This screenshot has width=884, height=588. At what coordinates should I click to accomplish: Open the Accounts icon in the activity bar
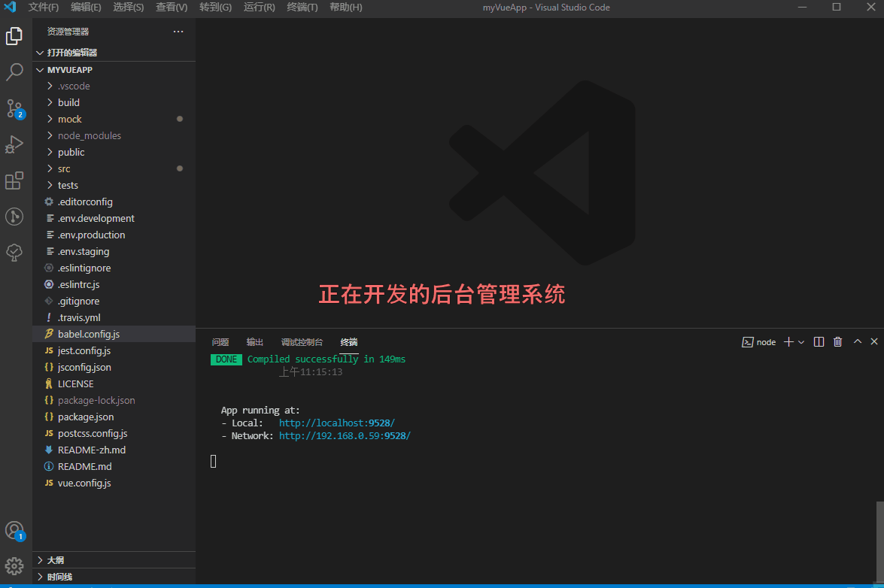coord(14,530)
